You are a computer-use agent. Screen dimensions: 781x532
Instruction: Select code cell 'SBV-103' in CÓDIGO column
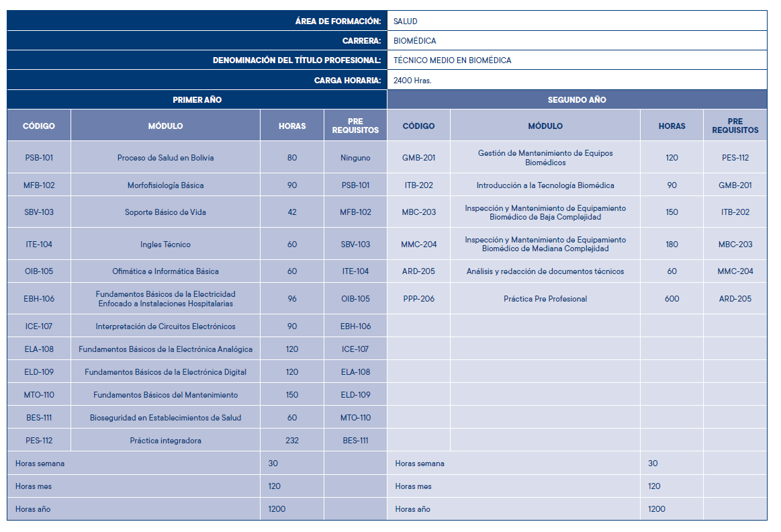(x=39, y=212)
